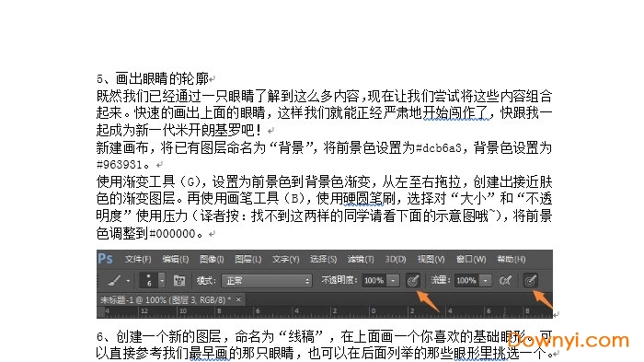Toggle pressure for opacity button

point(413,281)
